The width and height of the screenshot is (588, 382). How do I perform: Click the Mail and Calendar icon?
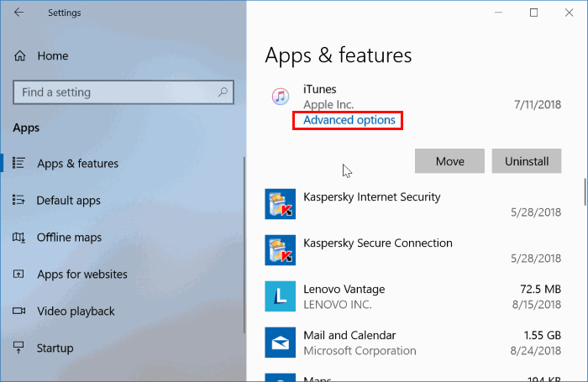click(280, 343)
